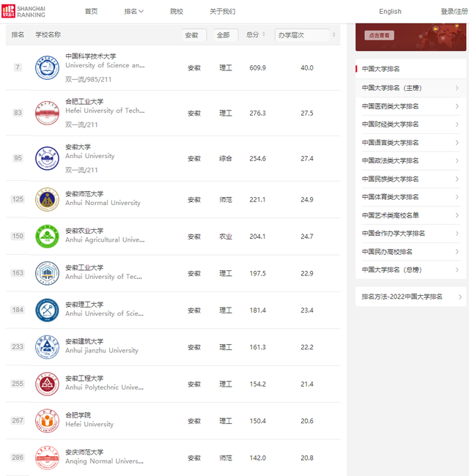Click chevron beside 中国医药类大学排名
This screenshot has width=469, height=476.
[x=457, y=106]
